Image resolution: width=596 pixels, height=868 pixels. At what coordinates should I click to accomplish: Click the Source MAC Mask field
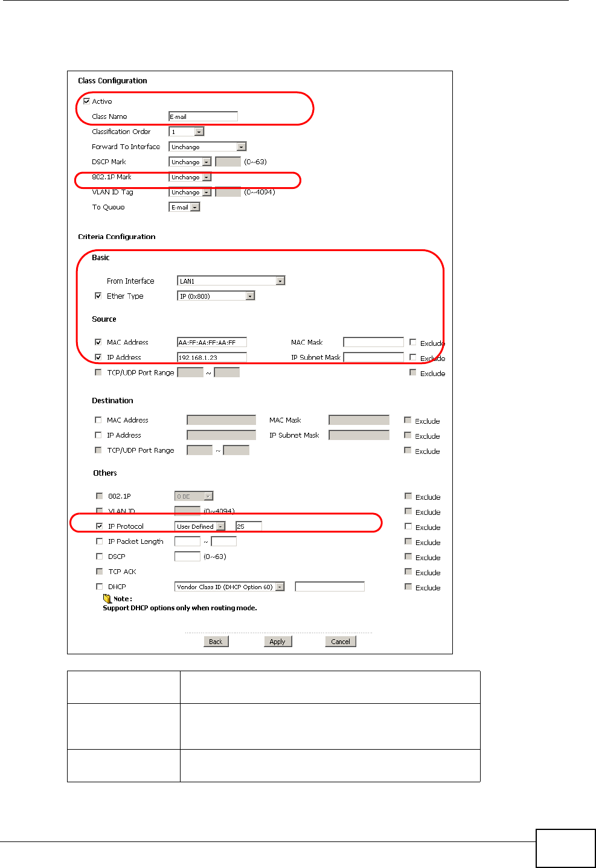[x=374, y=342]
